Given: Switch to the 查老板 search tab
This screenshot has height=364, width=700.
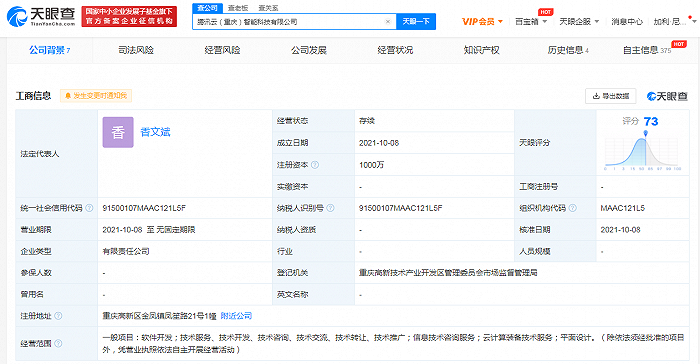Looking at the screenshot, I should 238,8.
